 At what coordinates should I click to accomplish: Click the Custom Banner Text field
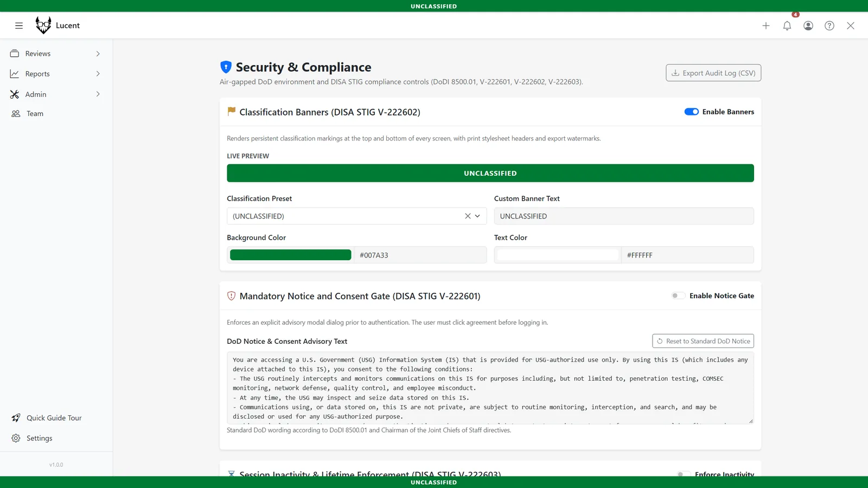tap(624, 216)
